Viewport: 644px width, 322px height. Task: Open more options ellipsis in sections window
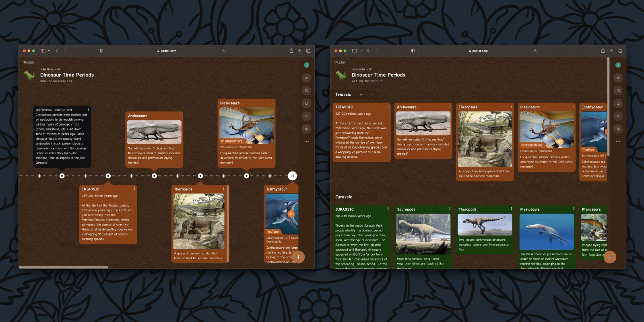(x=618, y=142)
